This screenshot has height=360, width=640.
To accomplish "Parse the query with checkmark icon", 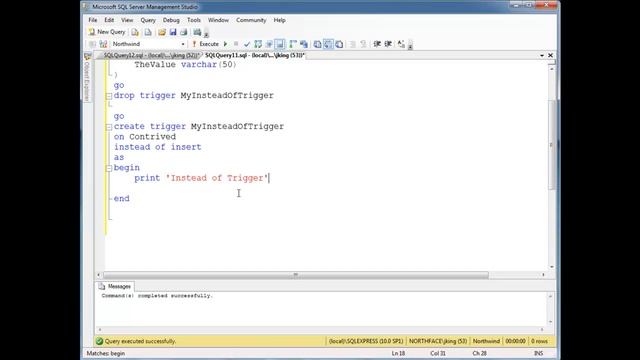I will 247,44.
